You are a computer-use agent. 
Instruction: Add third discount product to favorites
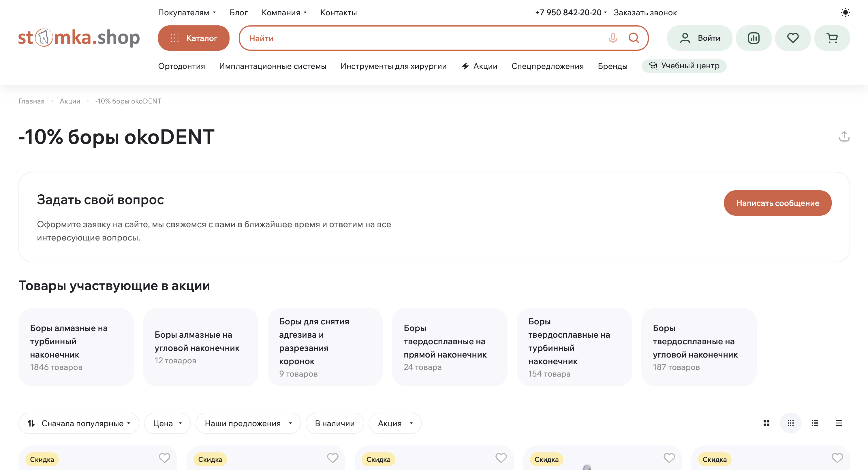(501, 458)
